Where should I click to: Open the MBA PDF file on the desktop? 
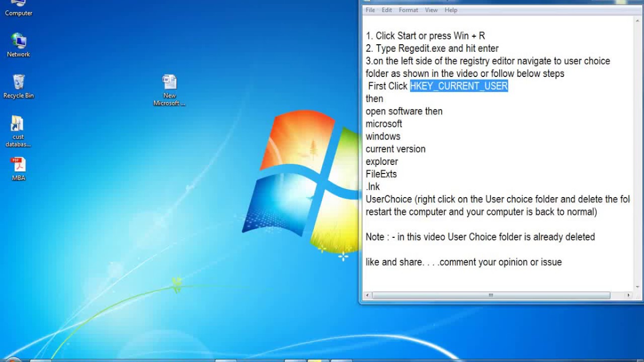pyautogui.click(x=18, y=164)
